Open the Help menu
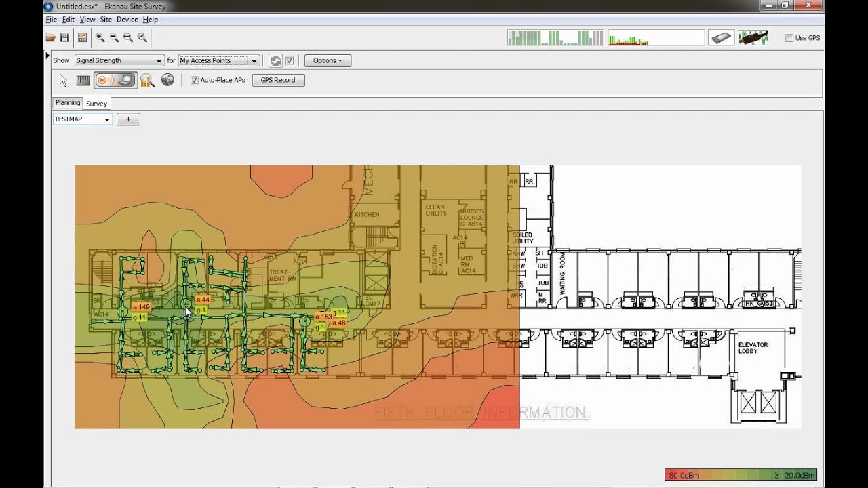This screenshot has width=868, height=488. 151,20
